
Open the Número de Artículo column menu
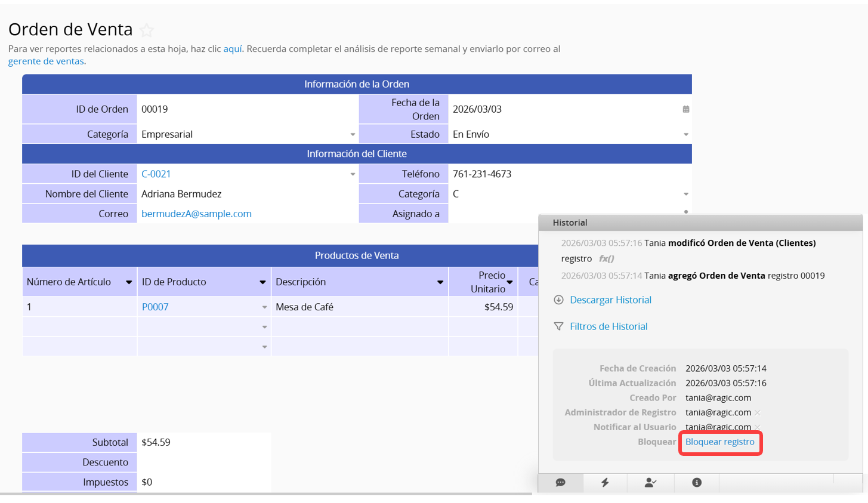pyautogui.click(x=129, y=282)
